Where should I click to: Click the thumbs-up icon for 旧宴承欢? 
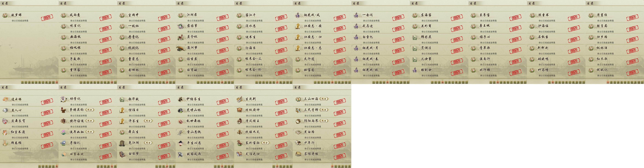tap(64, 154)
